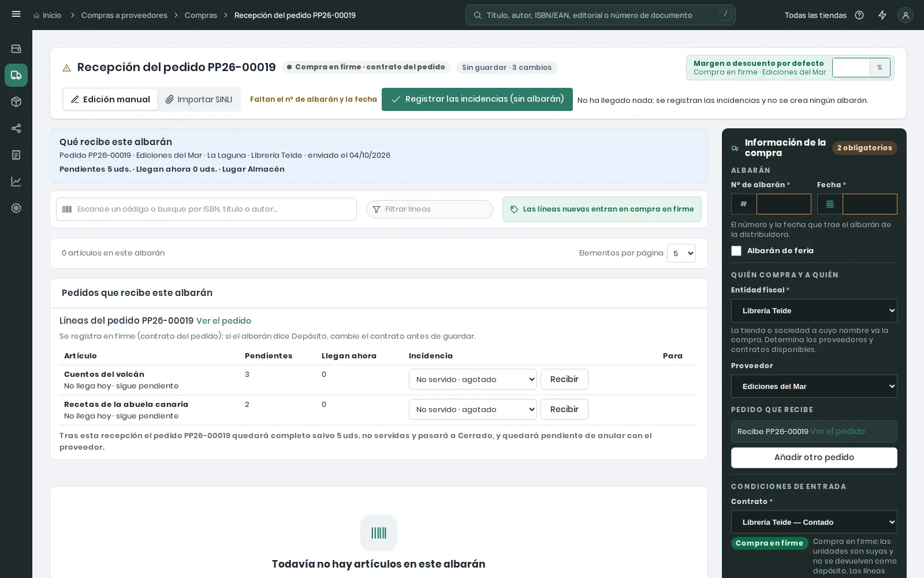Open the Proveedor dropdown

814,386
